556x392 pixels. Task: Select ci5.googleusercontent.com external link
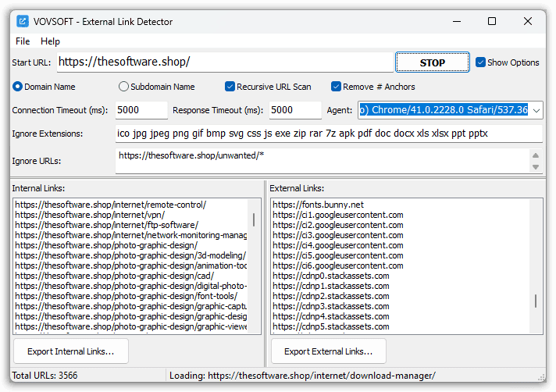[338, 255]
